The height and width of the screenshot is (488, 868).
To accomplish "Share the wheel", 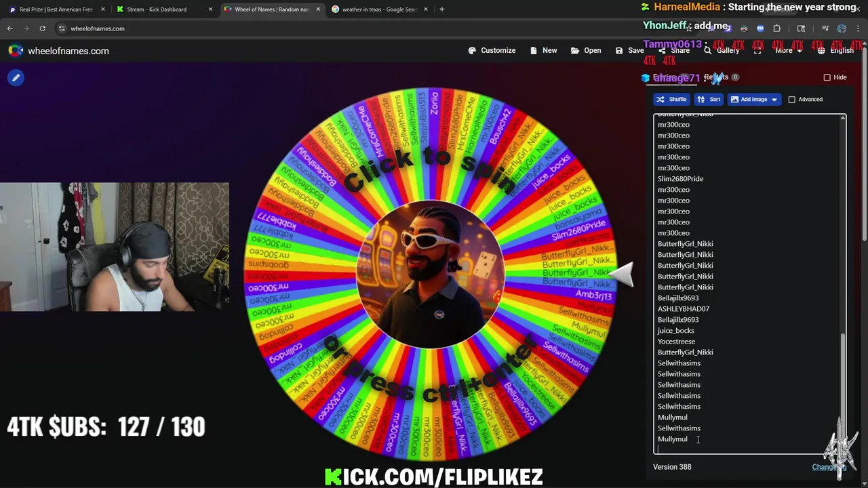I will (x=673, y=50).
